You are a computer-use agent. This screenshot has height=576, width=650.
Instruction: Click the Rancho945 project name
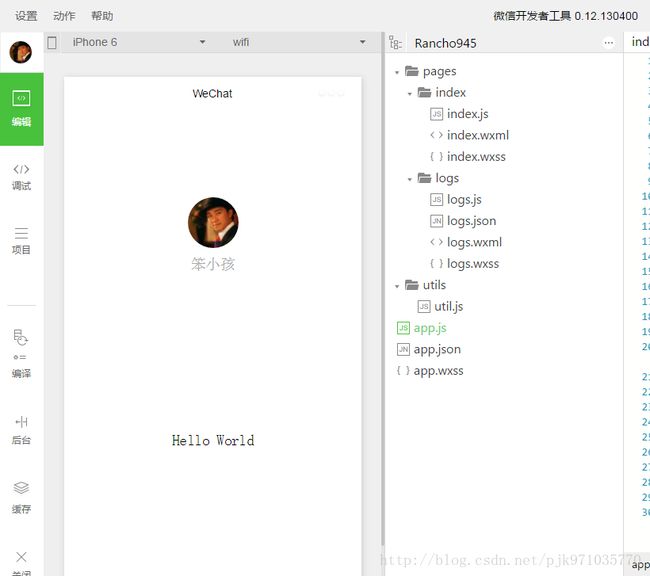pos(446,43)
